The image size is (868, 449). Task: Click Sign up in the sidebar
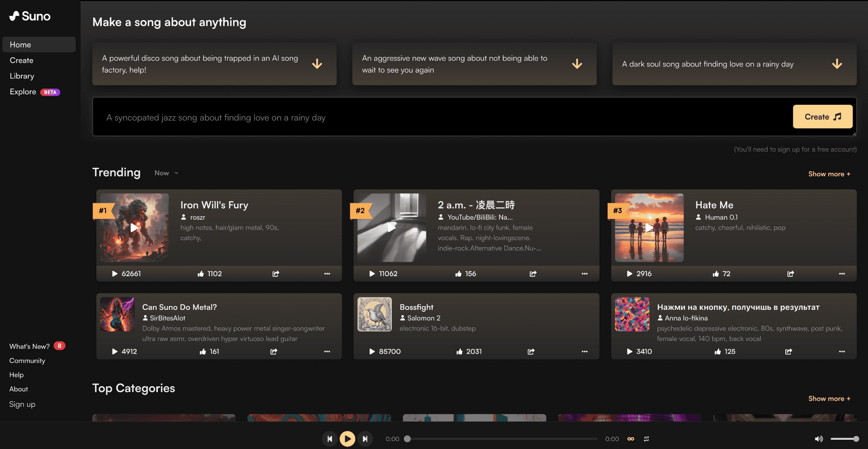point(22,404)
